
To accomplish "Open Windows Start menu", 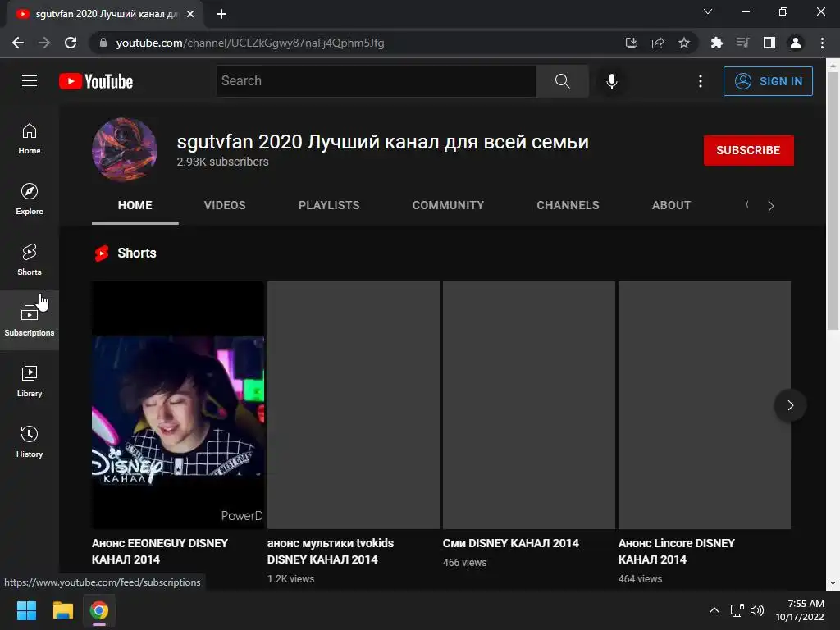I will point(26,610).
